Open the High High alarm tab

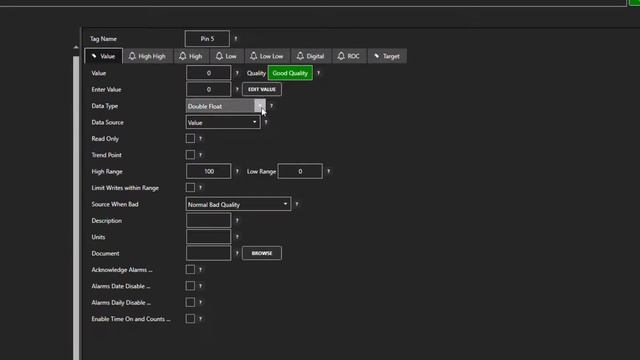[147, 56]
